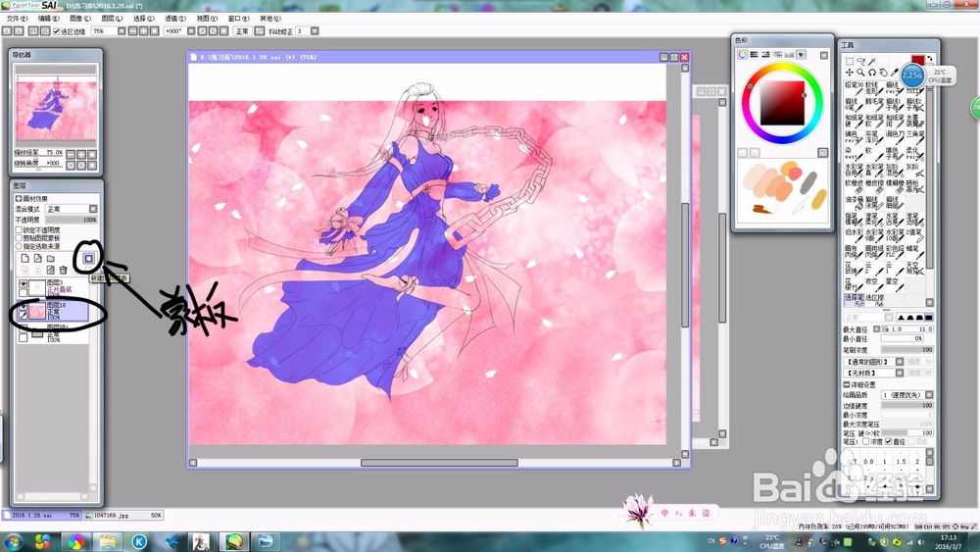Open the zoom percentage 75% dropdown

coord(122,31)
